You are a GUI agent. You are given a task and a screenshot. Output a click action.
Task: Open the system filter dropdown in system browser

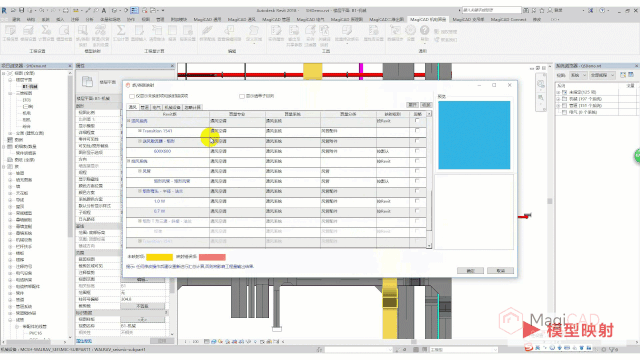click(x=578, y=75)
